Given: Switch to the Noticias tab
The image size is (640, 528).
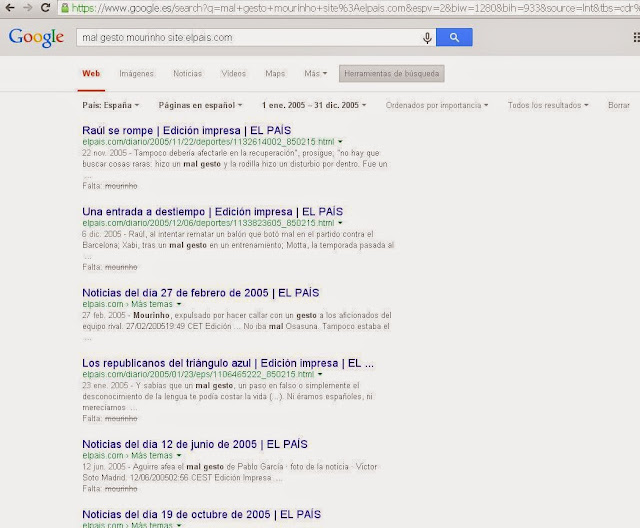Looking at the screenshot, I should point(187,73).
